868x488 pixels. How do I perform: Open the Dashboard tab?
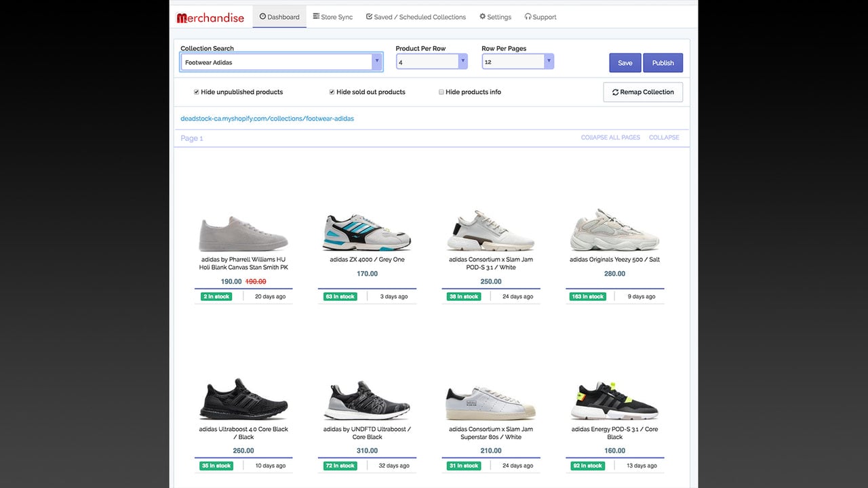pos(279,17)
